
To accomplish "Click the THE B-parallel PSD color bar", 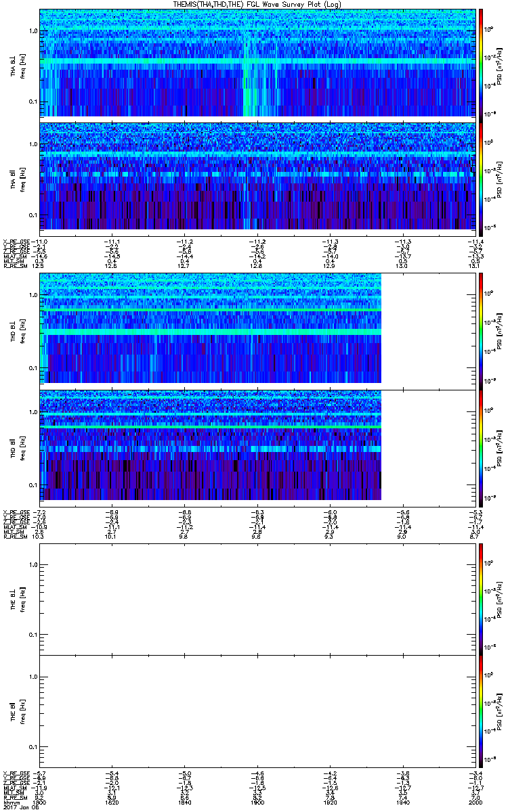I will (481, 712).
